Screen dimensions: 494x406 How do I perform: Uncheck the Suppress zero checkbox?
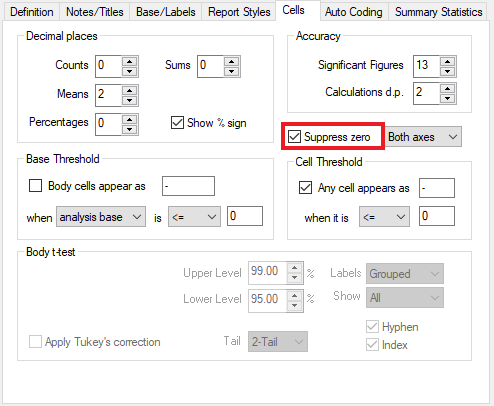click(x=294, y=137)
